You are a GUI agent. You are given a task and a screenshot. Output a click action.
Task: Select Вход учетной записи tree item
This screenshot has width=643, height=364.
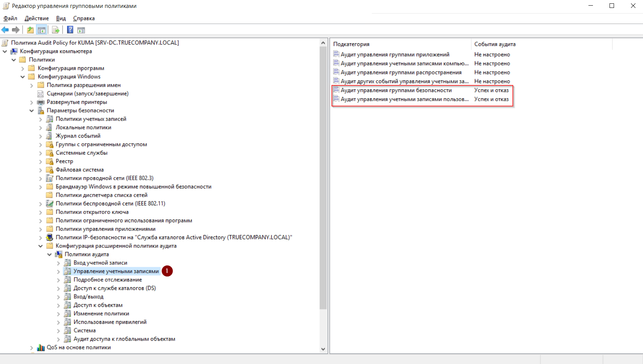coord(100,263)
